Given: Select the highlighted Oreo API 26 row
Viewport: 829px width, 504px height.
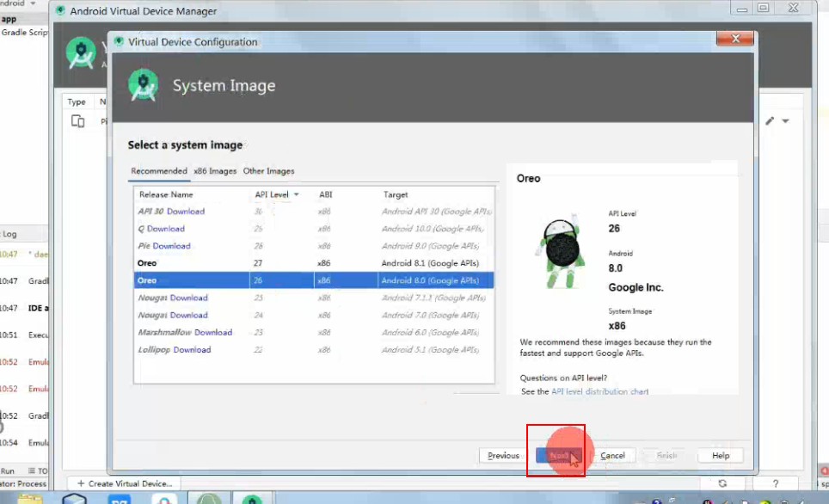Looking at the screenshot, I should [x=314, y=280].
